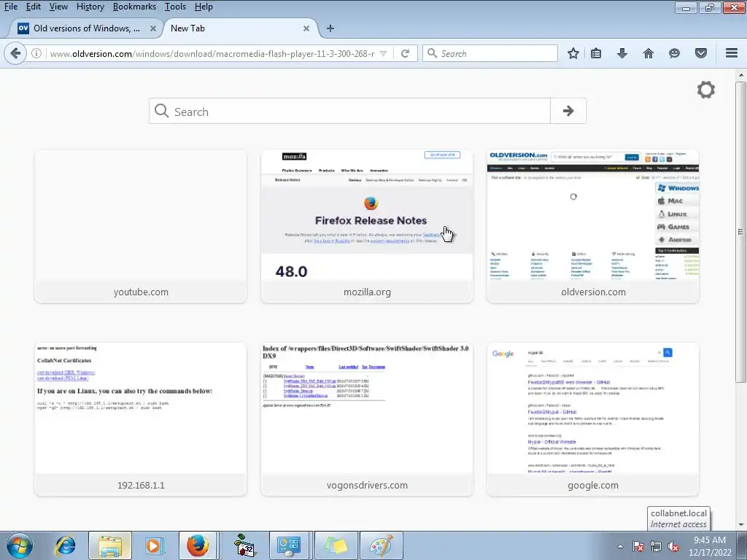Open the google.com tile

coord(593,419)
